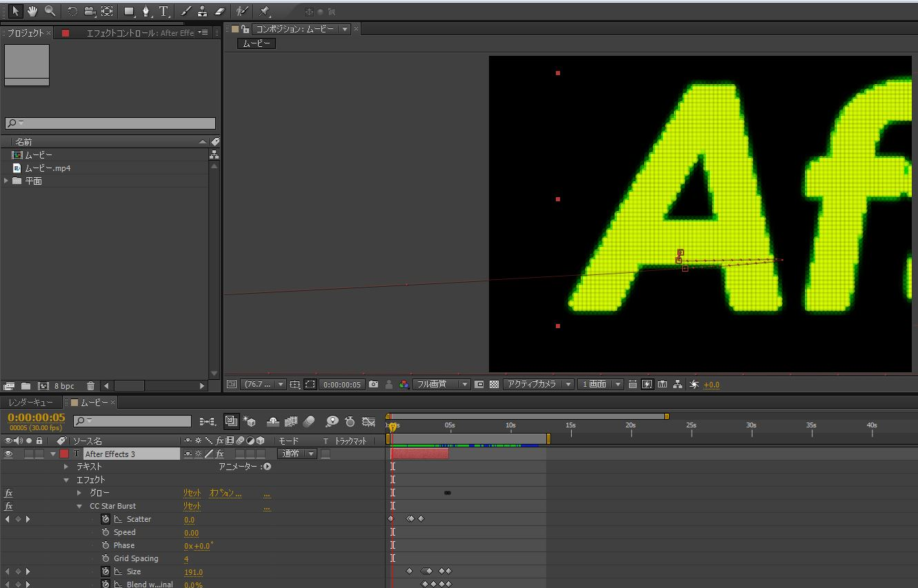The height and width of the screenshot is (588, 918).
Task: Toggle the Speed property stopwatch
Action: pos(106,532)
